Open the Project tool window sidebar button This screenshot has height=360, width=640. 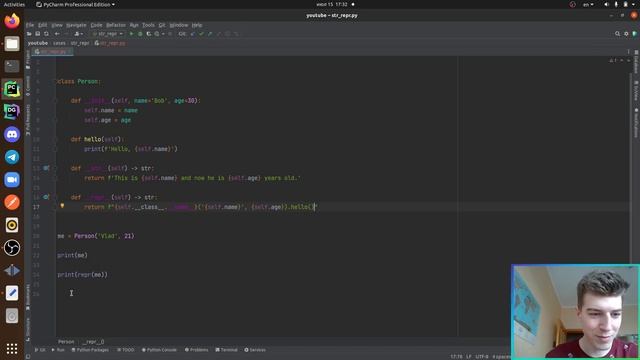[28, 60]
